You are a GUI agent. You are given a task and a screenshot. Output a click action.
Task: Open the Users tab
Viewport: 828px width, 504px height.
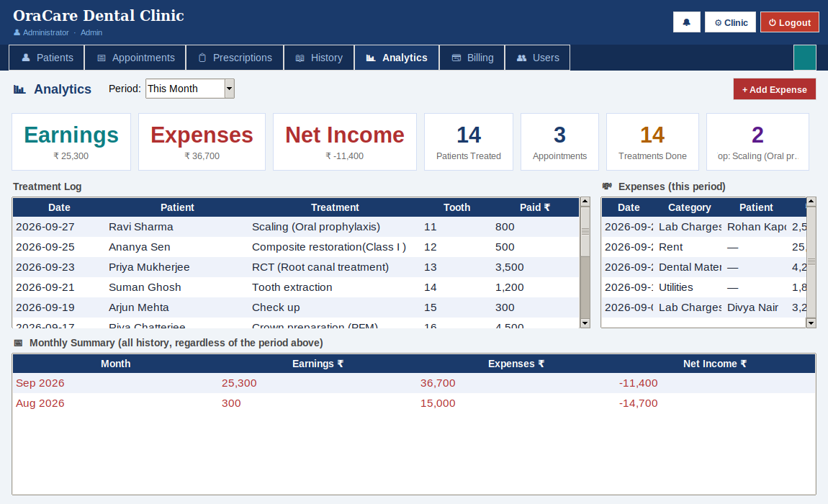pos(538,58)
